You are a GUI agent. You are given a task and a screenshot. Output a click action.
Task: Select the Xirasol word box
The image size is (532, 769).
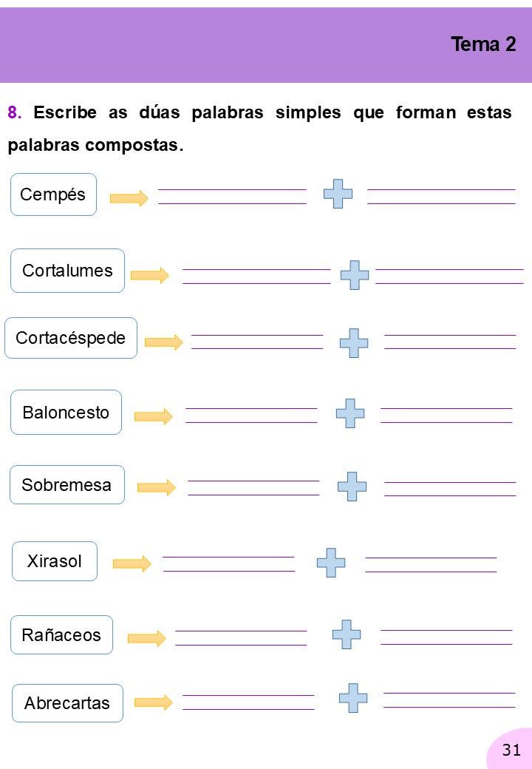point(55,561)
